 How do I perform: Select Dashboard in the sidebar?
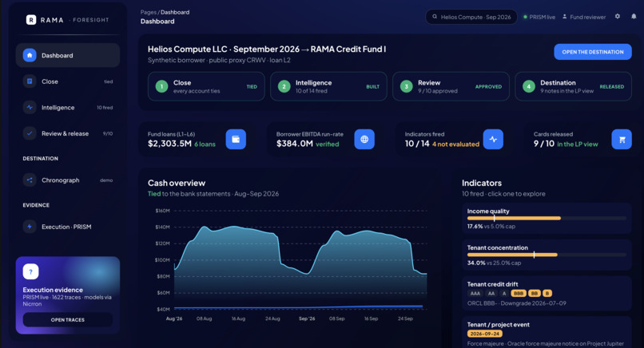point(68,55)
